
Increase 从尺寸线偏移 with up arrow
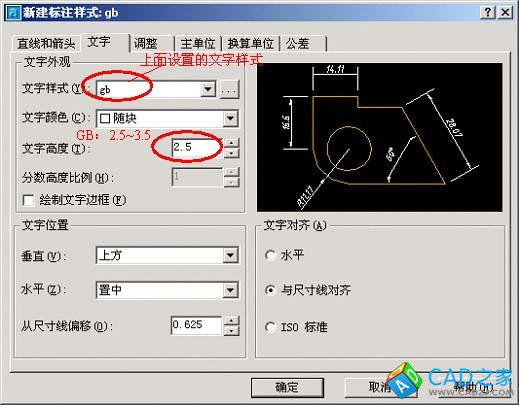[232, 320]
